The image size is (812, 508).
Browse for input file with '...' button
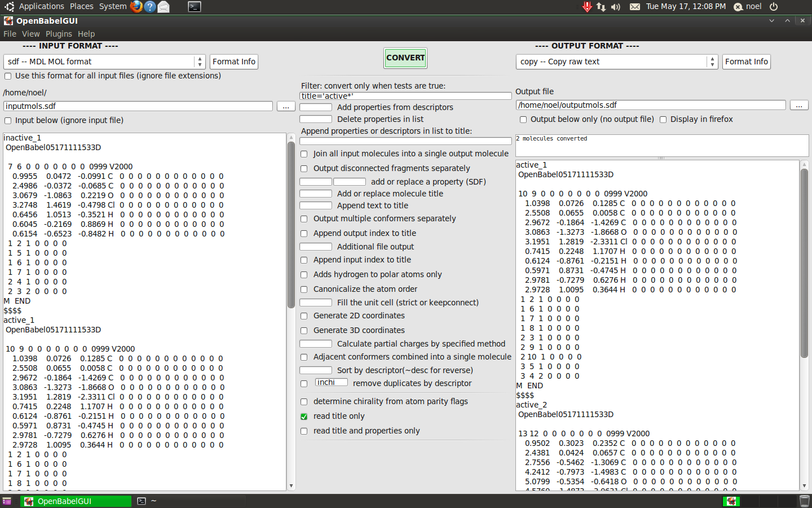pyautogui.click(x=286, y=106)
